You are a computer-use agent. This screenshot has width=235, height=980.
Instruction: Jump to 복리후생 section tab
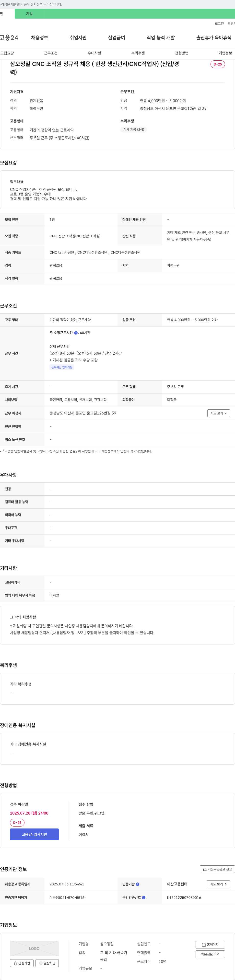click(138, 53)
